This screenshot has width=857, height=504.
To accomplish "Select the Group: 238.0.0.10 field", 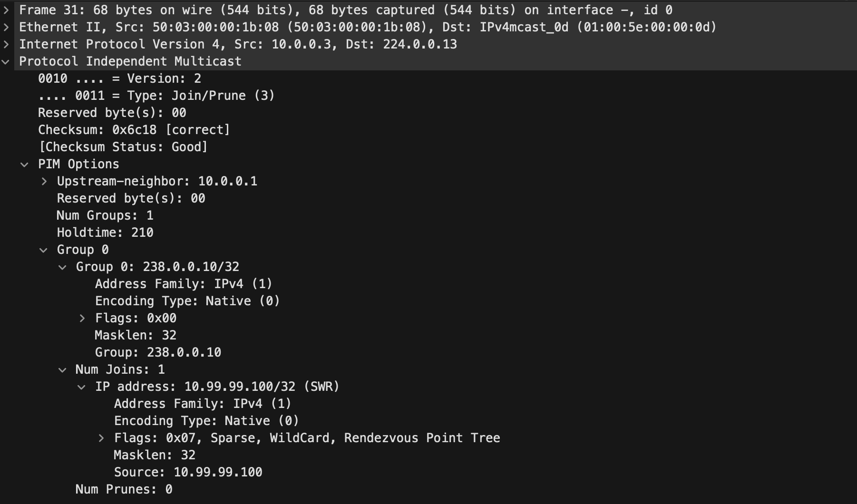I will coord(158,352).
